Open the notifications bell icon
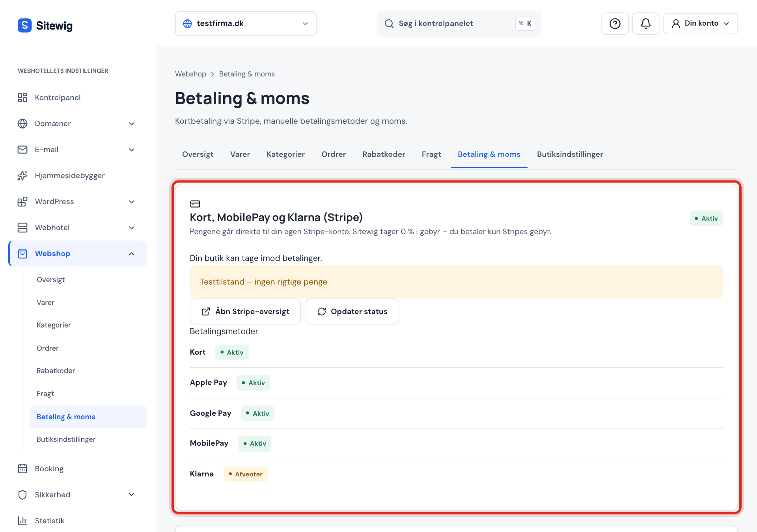757x532 pixels. click(645, 24)
